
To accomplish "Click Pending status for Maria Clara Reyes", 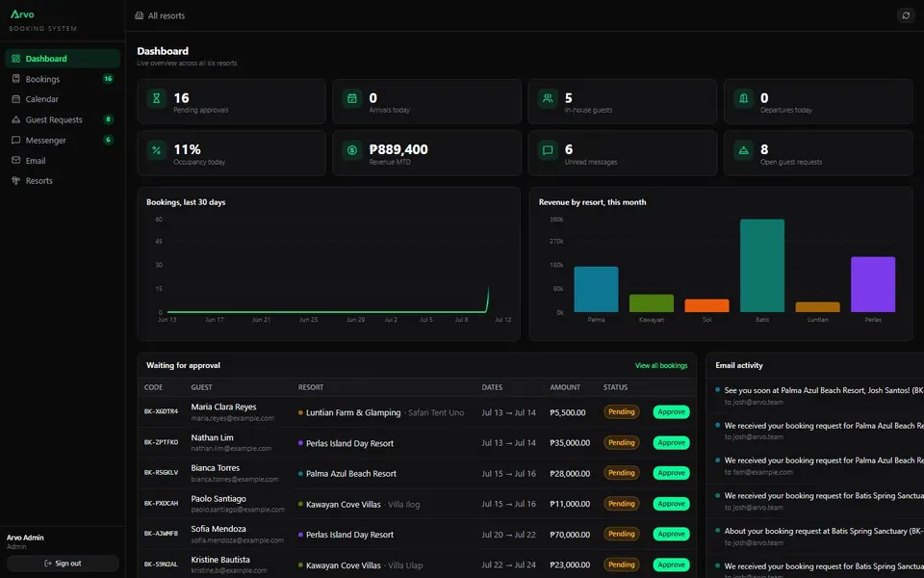I will [621, 411].
